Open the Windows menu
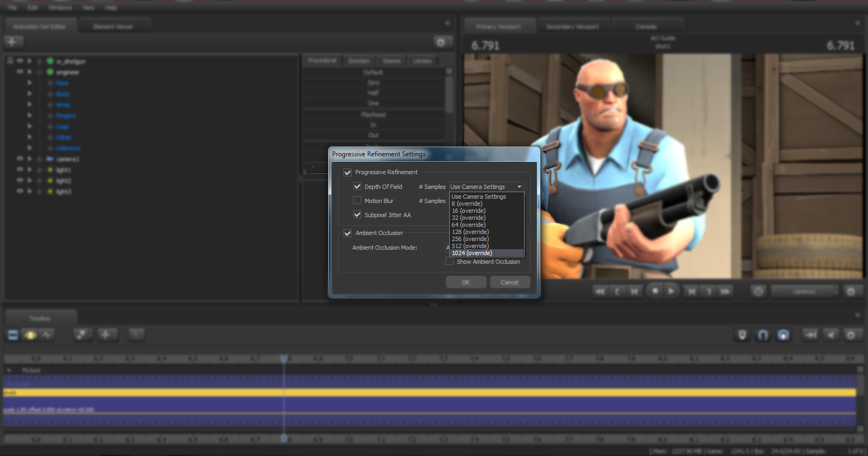This screenshot has height=456, width=868. tap(60, 8)
